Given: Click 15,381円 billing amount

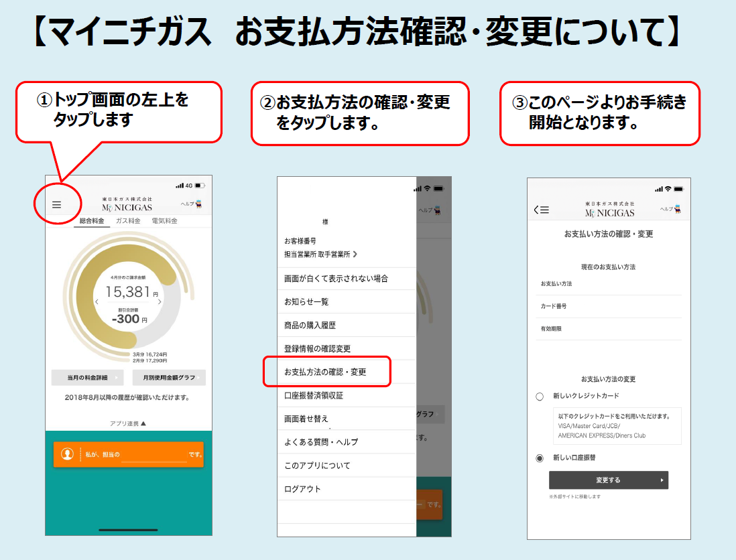Looking at the screenshot, I should point(131,292).
